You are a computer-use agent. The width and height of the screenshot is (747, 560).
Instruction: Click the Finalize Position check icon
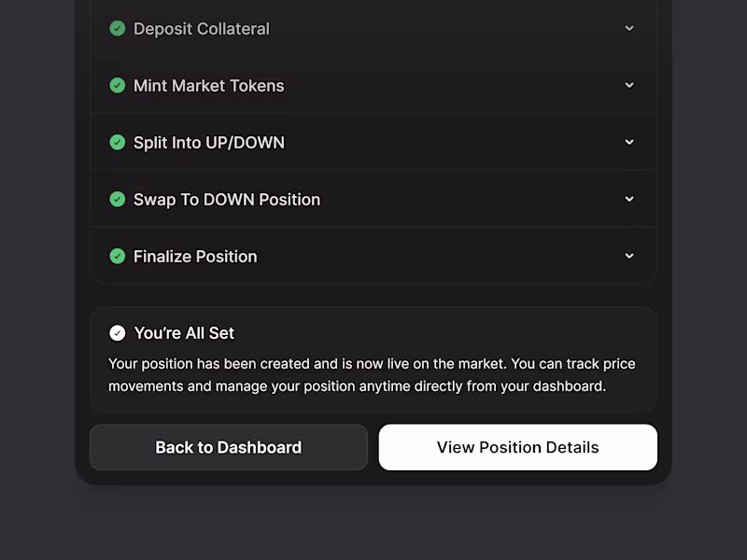118,256
